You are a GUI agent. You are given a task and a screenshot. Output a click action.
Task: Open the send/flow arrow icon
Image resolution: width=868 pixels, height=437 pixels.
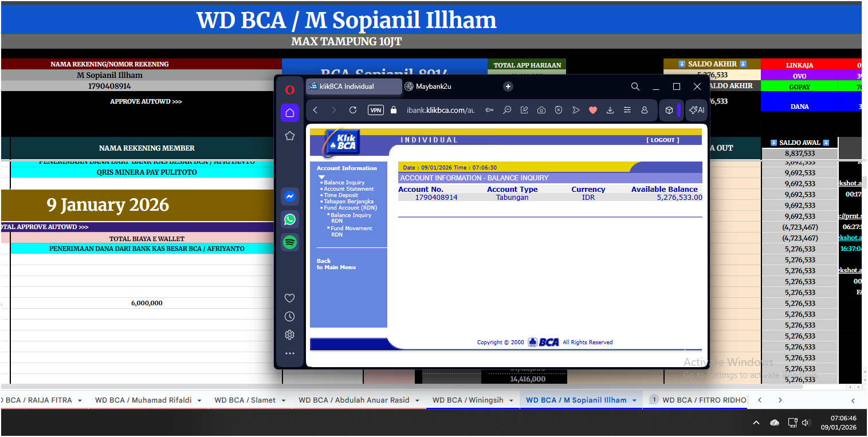[x=576, y=110]
